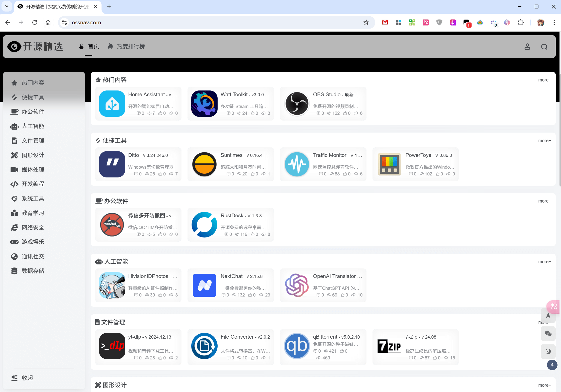The height and width of the screenshot is (392, 561).
Task: Select 人工智能 in the left sidebar
Action: (33, 126)
